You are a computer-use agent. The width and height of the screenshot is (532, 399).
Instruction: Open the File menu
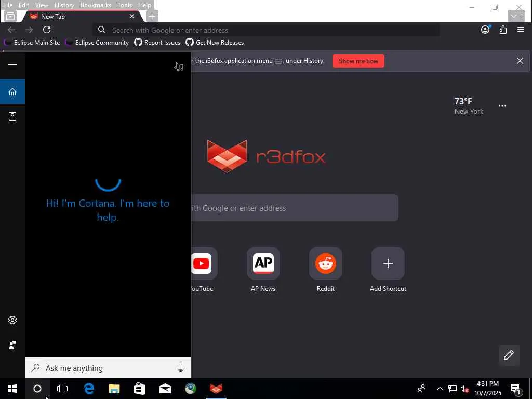click(x=8, y=5)
